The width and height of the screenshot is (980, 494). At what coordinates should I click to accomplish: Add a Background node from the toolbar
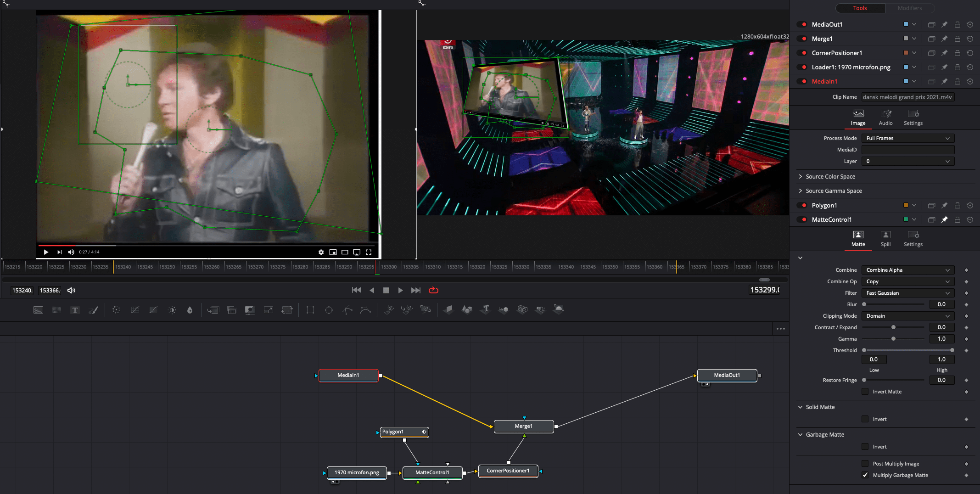[38, 310]
